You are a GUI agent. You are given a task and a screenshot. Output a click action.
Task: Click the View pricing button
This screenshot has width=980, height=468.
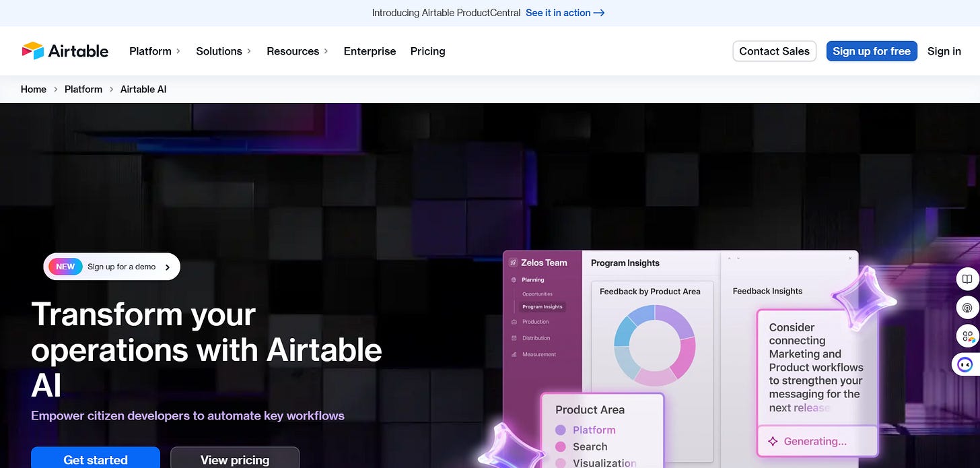tap(235, 458)
